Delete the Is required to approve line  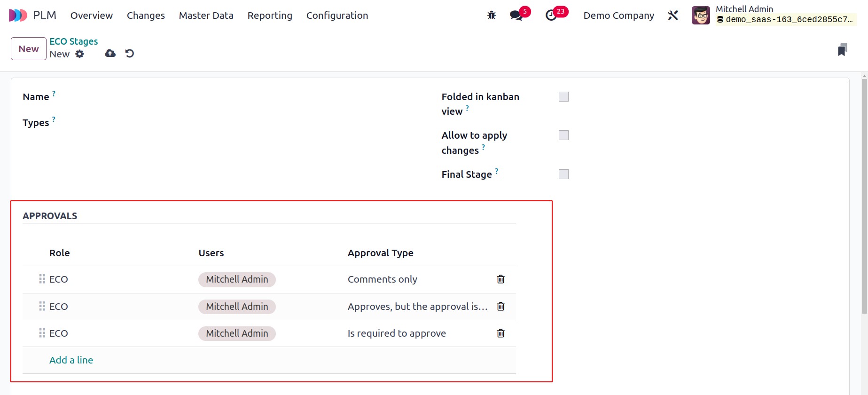coord(501,333)
